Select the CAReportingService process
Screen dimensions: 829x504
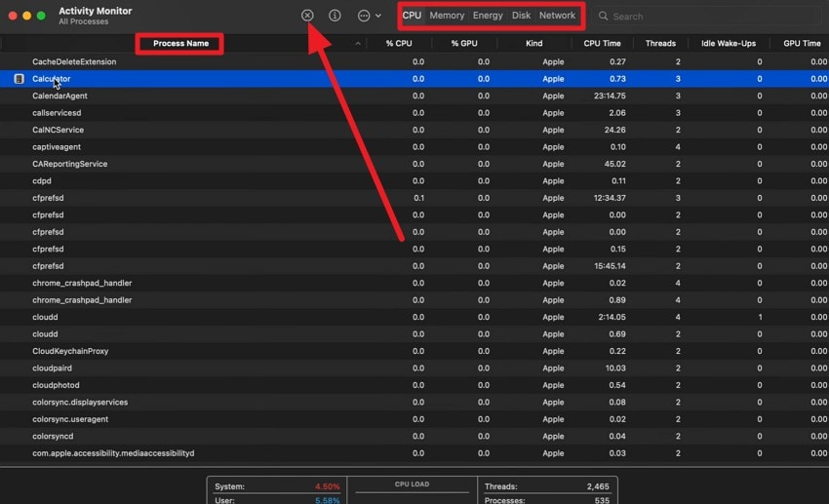tap(414, 164)
